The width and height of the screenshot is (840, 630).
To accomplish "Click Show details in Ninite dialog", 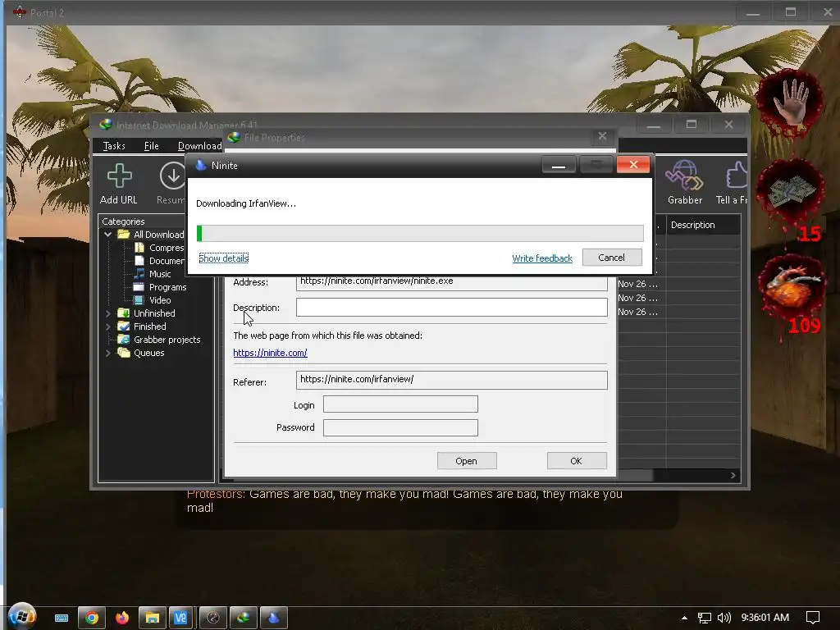I will point(223,258).
